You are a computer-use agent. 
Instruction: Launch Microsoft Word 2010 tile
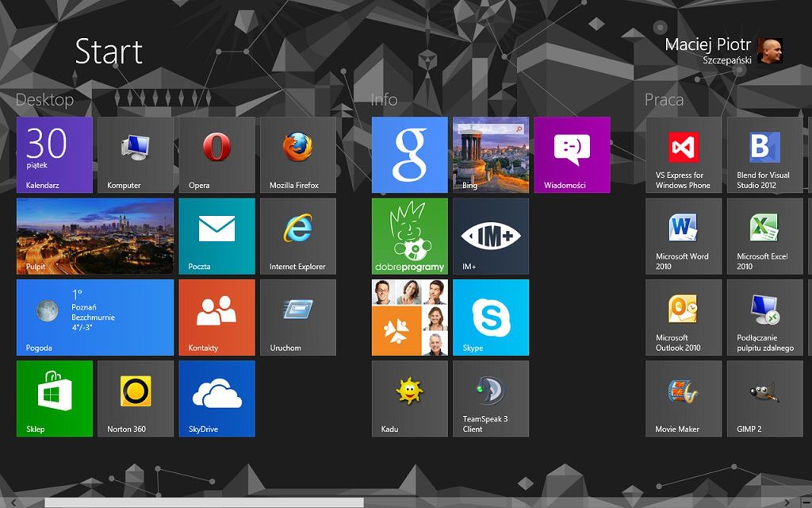coord(684,236)
